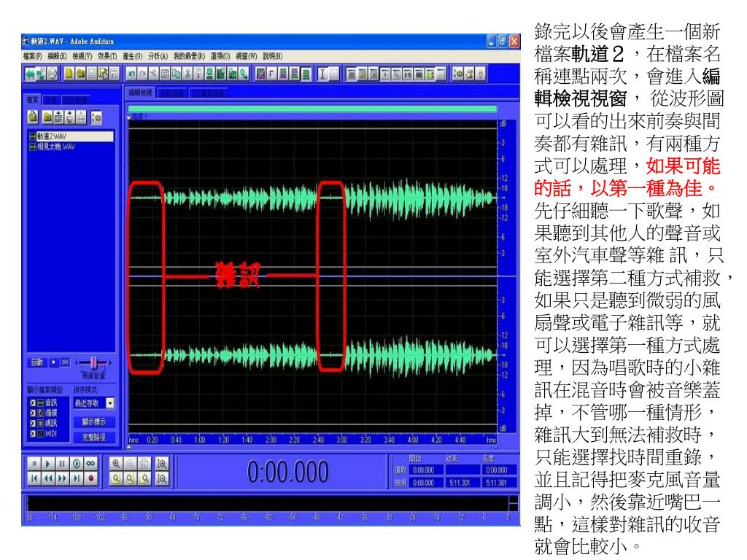Switch to the 編輯檢視 tab
Screen dimensions: 747x560
pos(141,93)
